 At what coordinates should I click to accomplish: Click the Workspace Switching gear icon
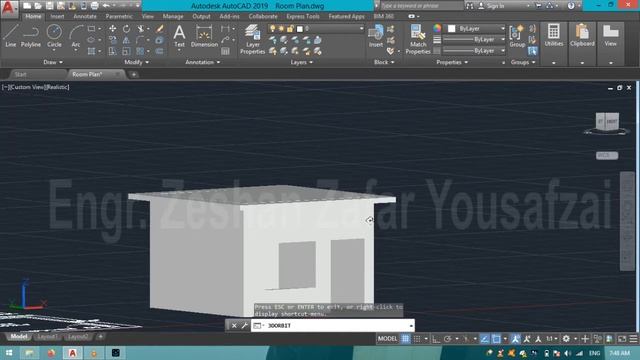566,339
